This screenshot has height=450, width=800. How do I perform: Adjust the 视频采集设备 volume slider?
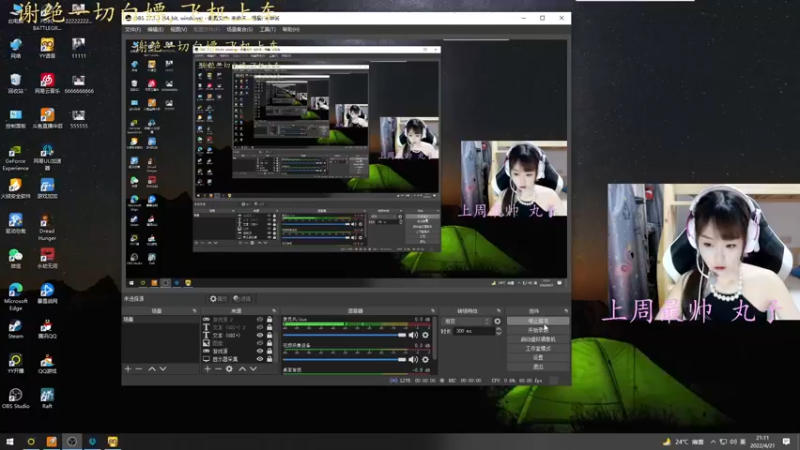344,360
